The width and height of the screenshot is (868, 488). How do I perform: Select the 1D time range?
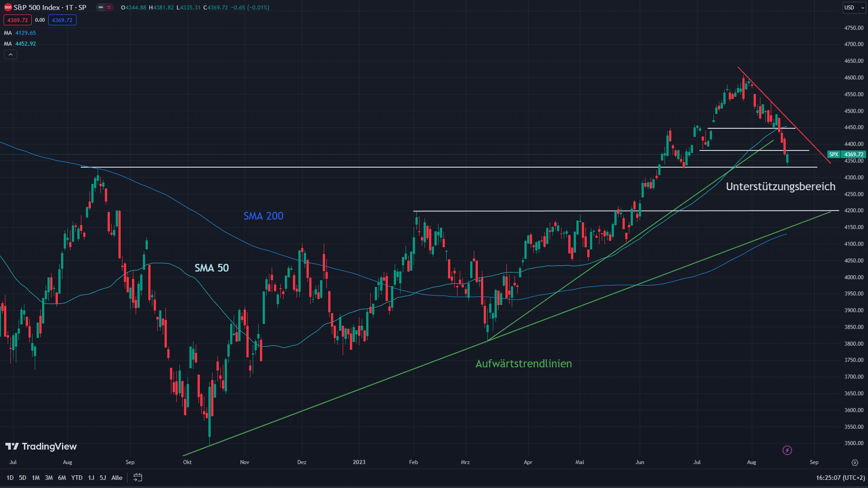(x=10, y=478)
